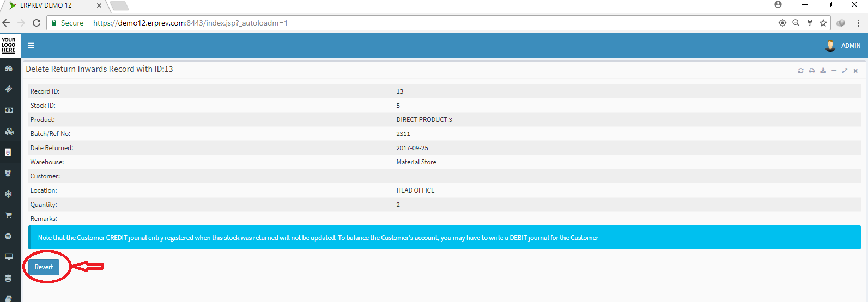The image size is (868, 302).
Task: Close the Delete Return Inwards panel
Action: pos(855,71)
